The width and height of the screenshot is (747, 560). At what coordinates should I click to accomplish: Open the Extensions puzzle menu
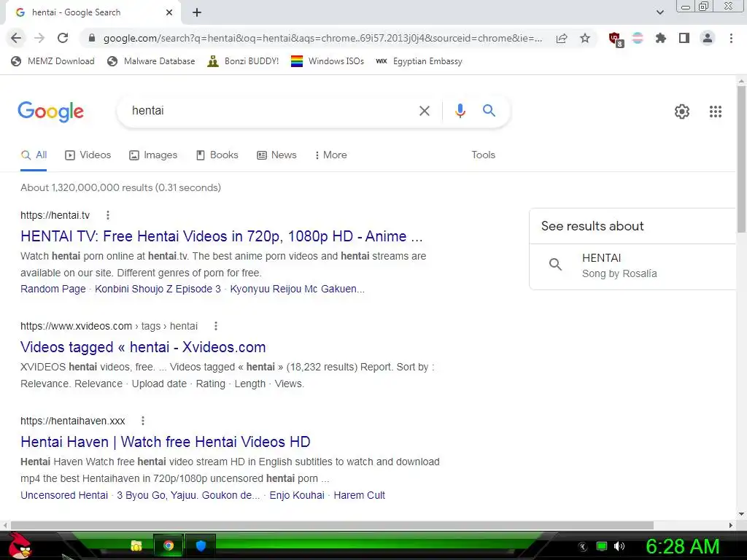(x=661, y=38)
